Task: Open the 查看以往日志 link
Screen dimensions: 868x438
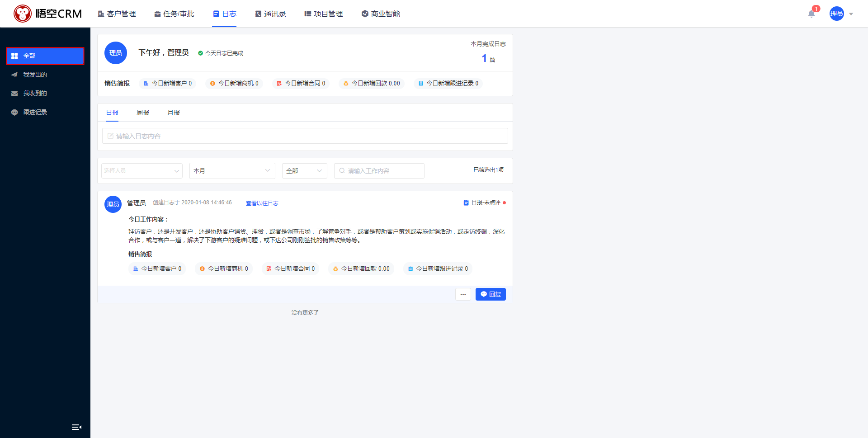Action: click(x=262, y=203)
